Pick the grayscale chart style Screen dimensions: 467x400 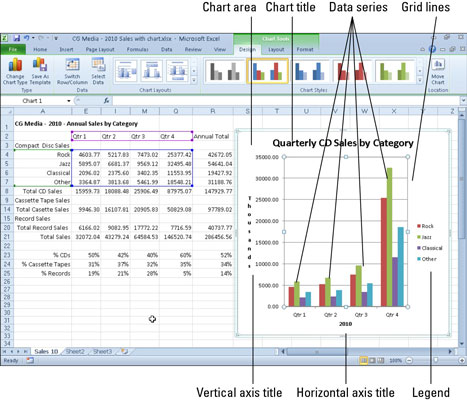click(x=224, y=71)
